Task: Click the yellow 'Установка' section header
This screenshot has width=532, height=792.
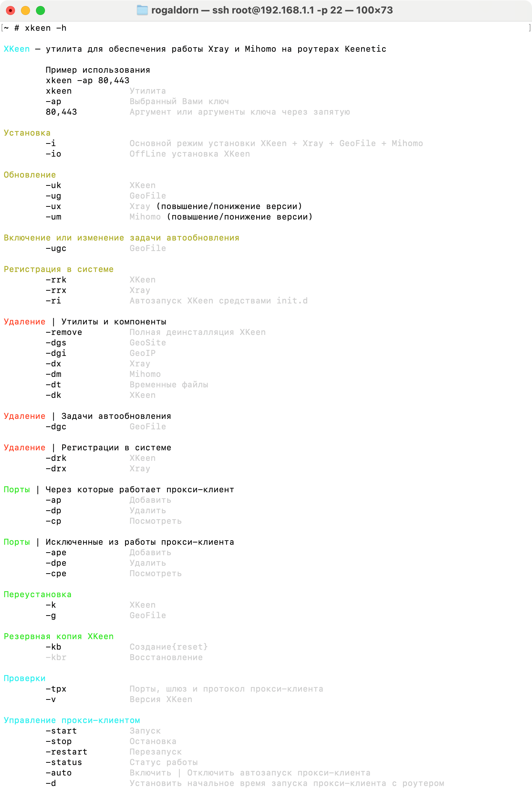Action: click(27, 133)
